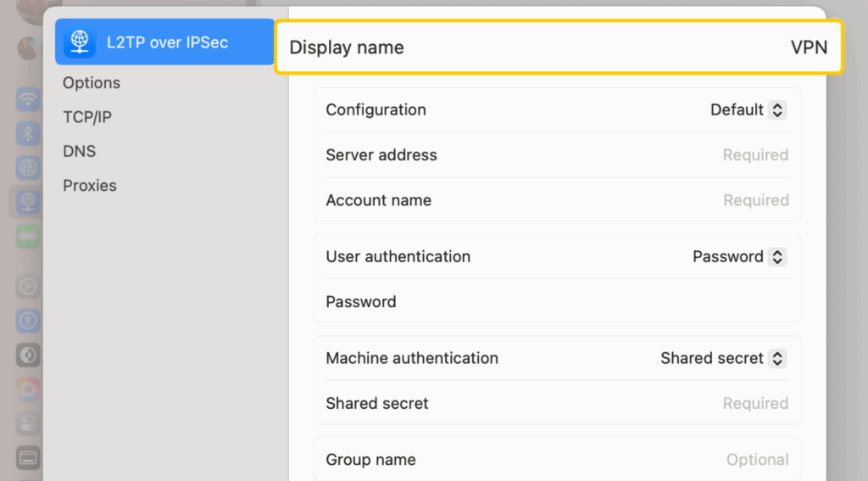Click the L2TP over IPSec globe icon
The image size is (868, 481).
pos(81,42)
